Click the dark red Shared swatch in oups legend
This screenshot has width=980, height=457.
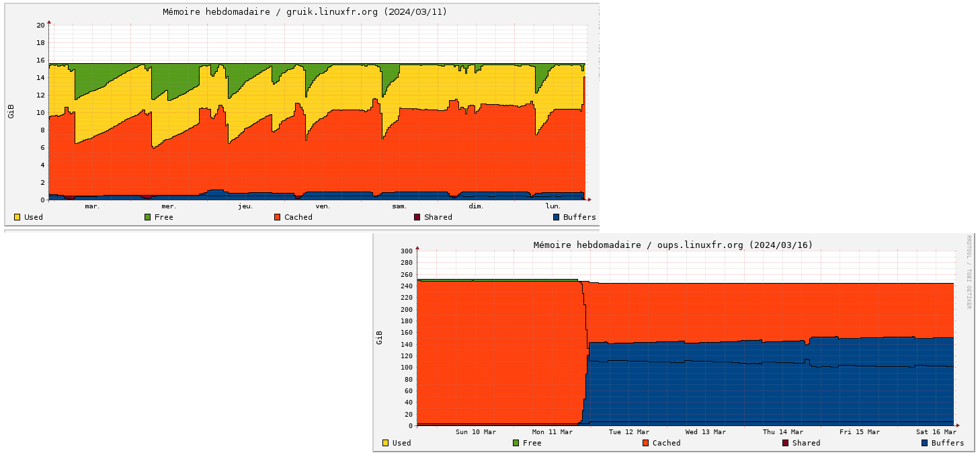(x=785, y=443)
